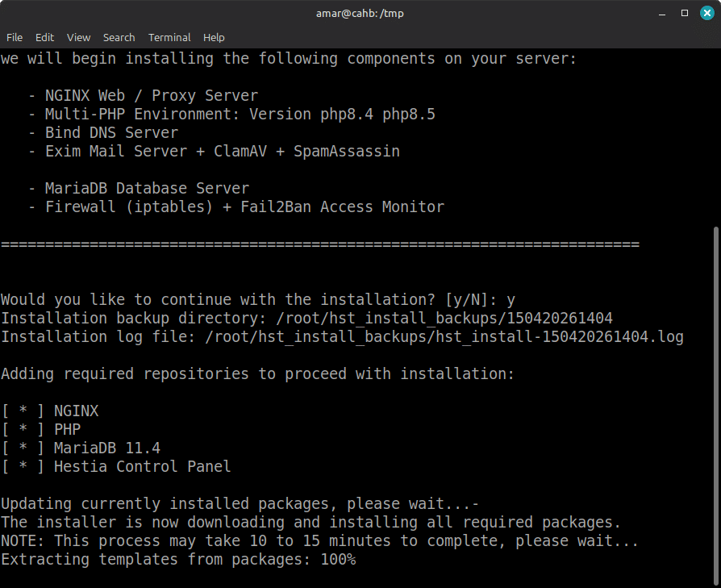Close the terminal window
This screenshot has height=588, width=721.
706,13
